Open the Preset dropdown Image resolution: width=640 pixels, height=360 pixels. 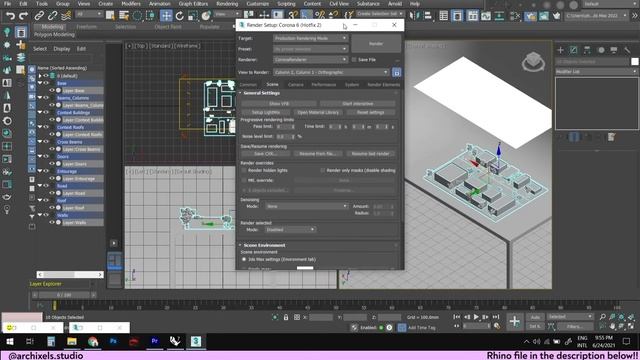[x=310, y=49]
